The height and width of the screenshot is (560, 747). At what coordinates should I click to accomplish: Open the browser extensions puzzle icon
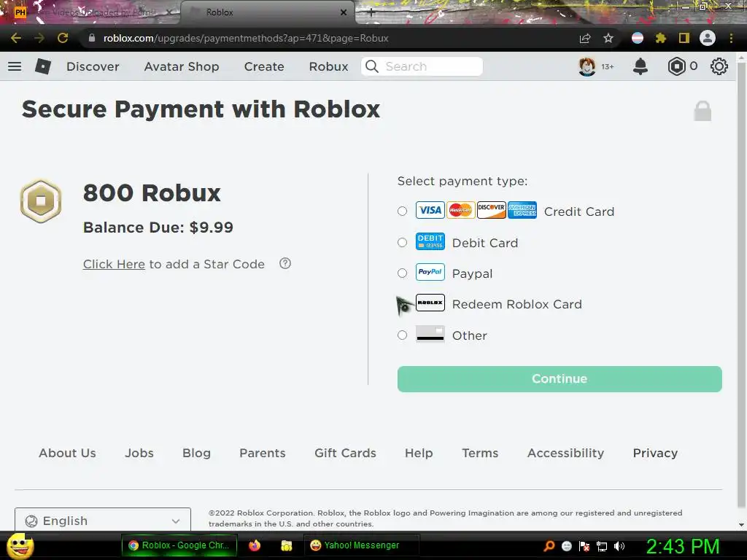pos(661,38)
